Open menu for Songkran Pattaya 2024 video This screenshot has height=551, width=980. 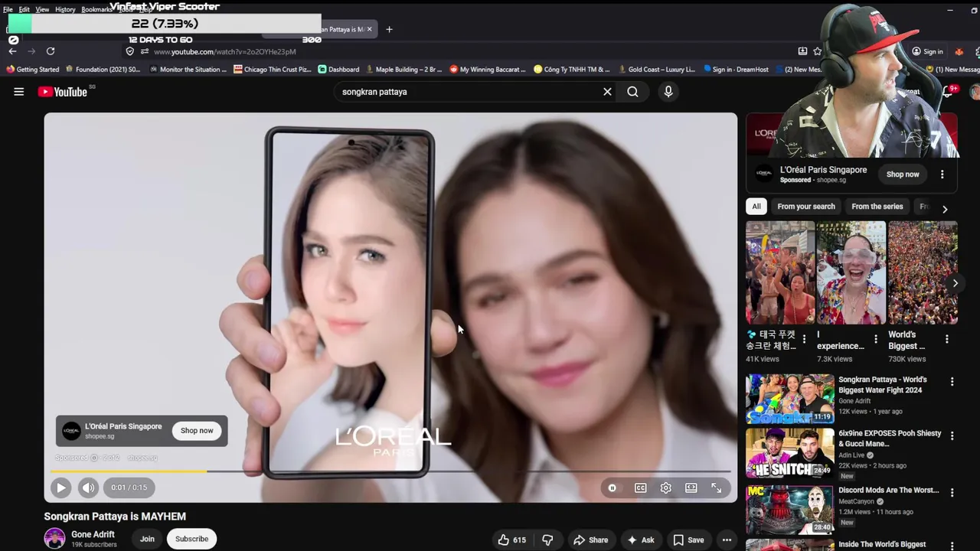[952, 381]
